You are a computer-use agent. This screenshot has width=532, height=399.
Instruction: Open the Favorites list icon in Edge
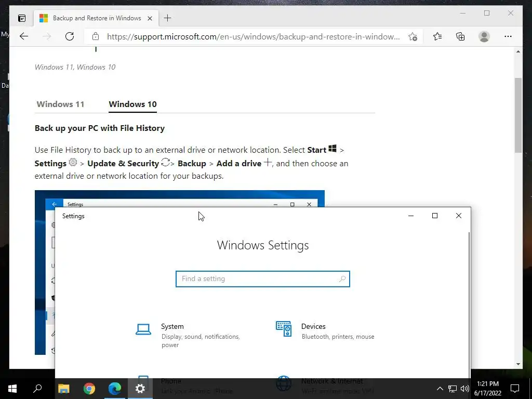coord(437,36)
